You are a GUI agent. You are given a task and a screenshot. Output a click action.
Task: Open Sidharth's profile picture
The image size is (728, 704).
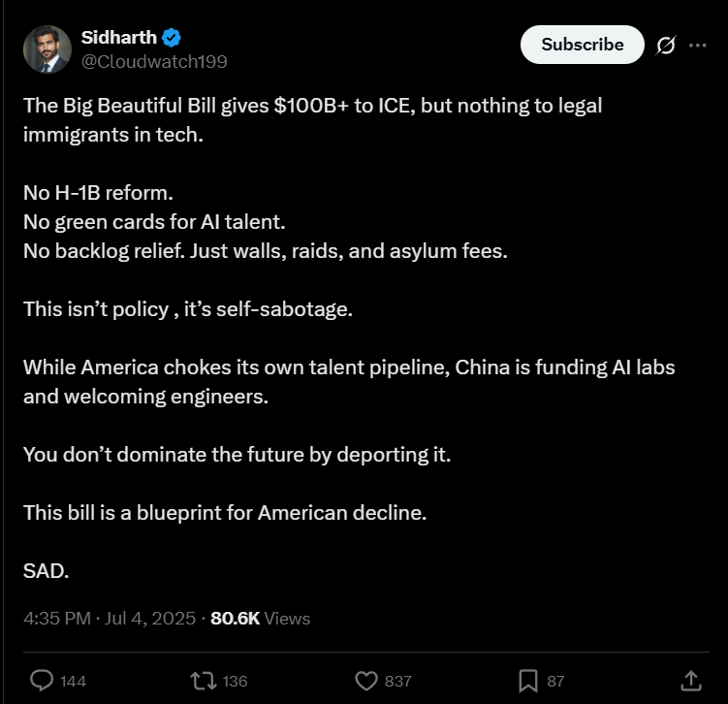point(47,49)
